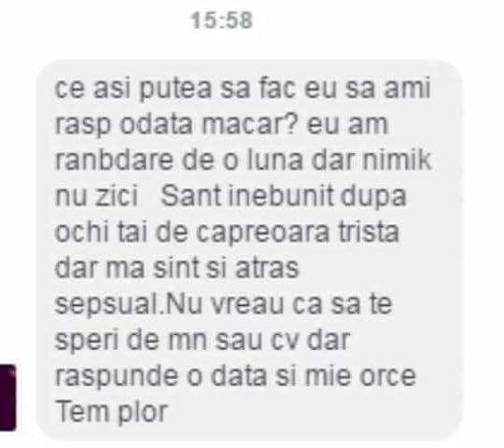Click the word 'Sant' in the message

point(191,195)
